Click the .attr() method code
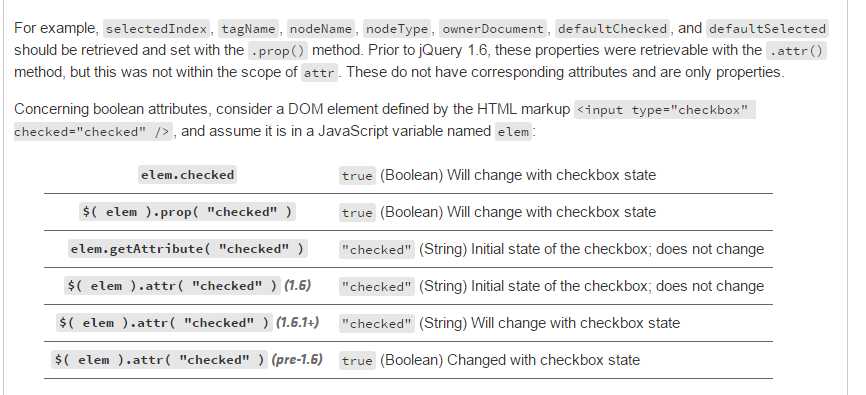The width and height of the screenshot is (866, 395). [x=796, y=51]
